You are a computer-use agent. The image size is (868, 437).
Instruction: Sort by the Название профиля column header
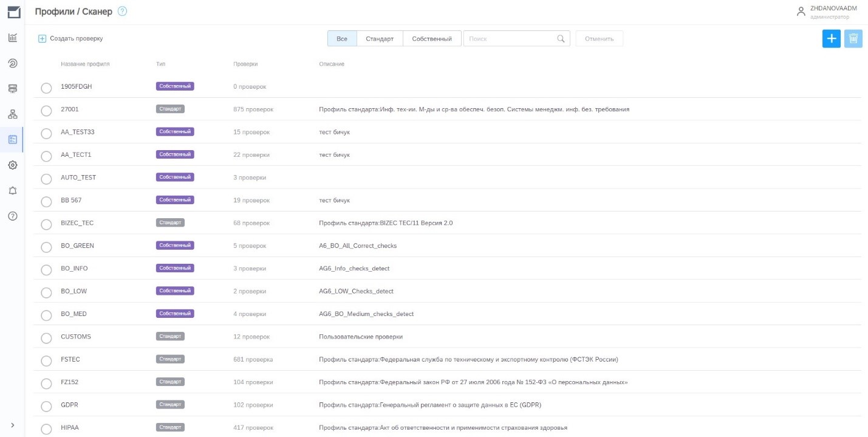[x=85, y=64]
